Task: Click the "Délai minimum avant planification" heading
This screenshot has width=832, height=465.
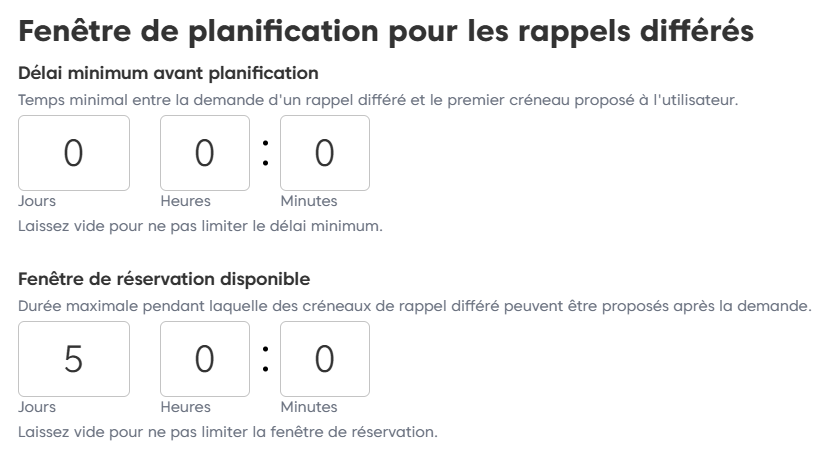Action: pyautogui.click(x=169, y=73)
